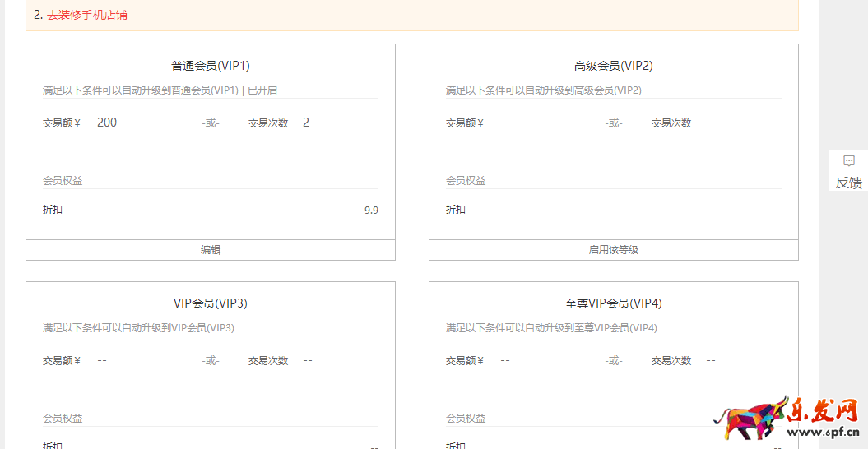Viewport: 868px width, 449px height.
Task: Click the VIP1 discount value 9.9
Action: [x=371, y=211]
